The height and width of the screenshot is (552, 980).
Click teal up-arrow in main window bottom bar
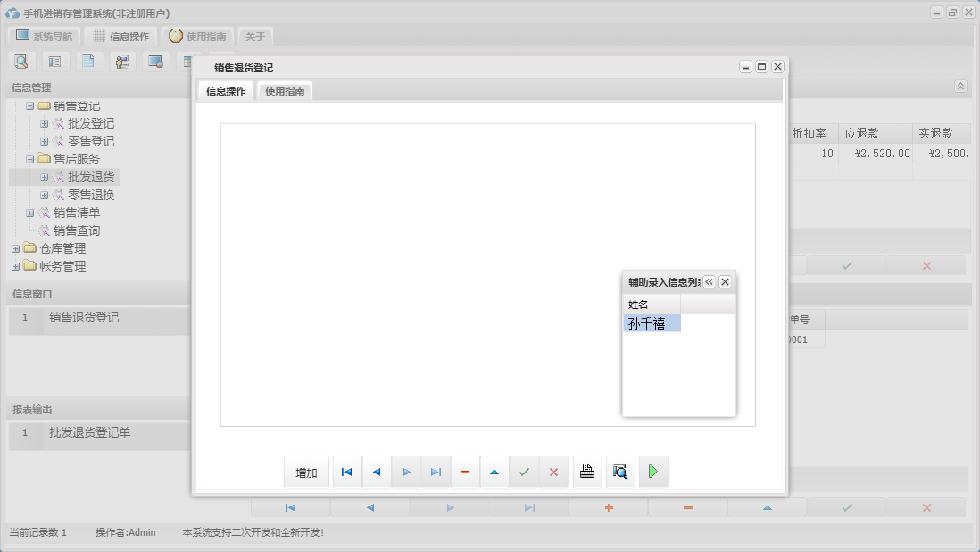point(768,507)
